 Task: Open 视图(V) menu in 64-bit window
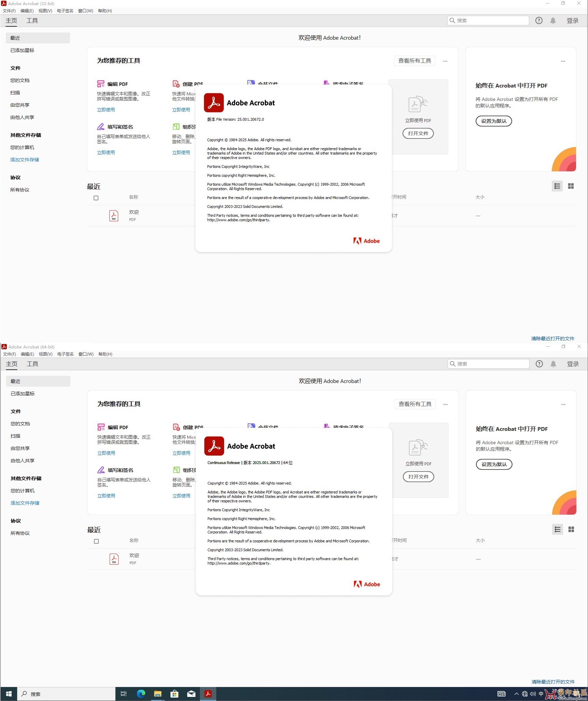(x=45, y=354)
